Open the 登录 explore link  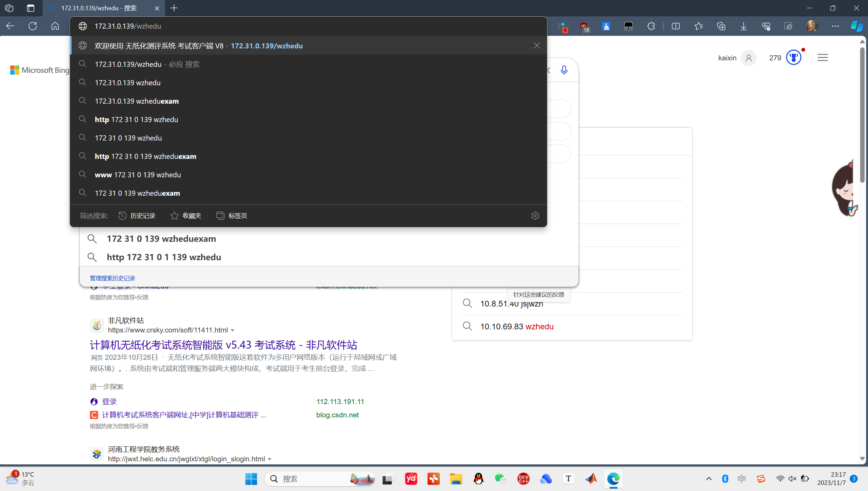[109, 402]
